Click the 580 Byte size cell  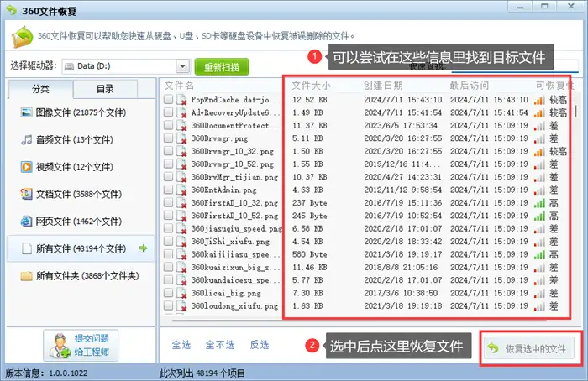[x=310, y=254]
